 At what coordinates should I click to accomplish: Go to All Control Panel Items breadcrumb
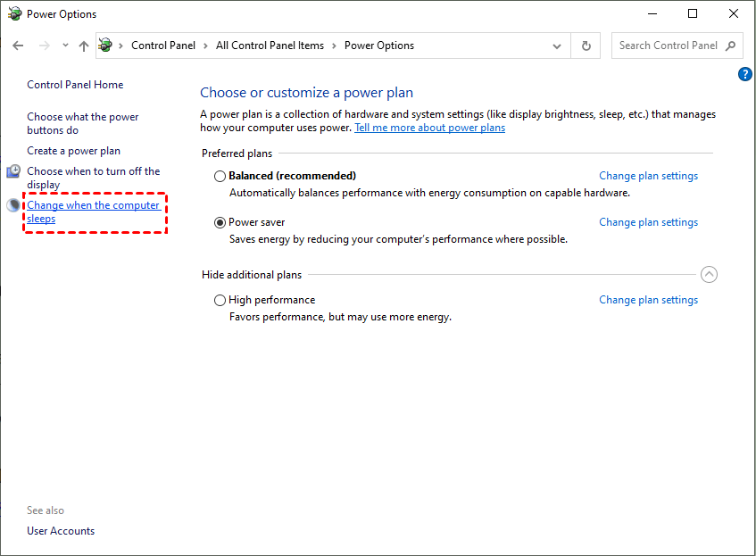click(270, 46)
